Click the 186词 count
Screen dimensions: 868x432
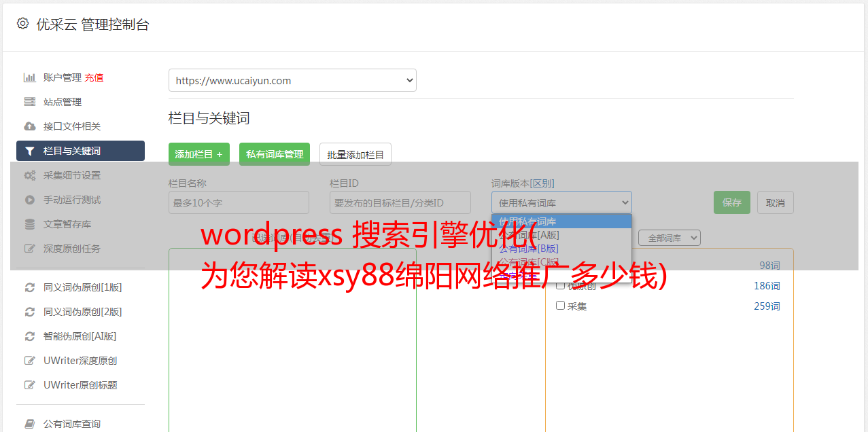(x=767, y=286)
